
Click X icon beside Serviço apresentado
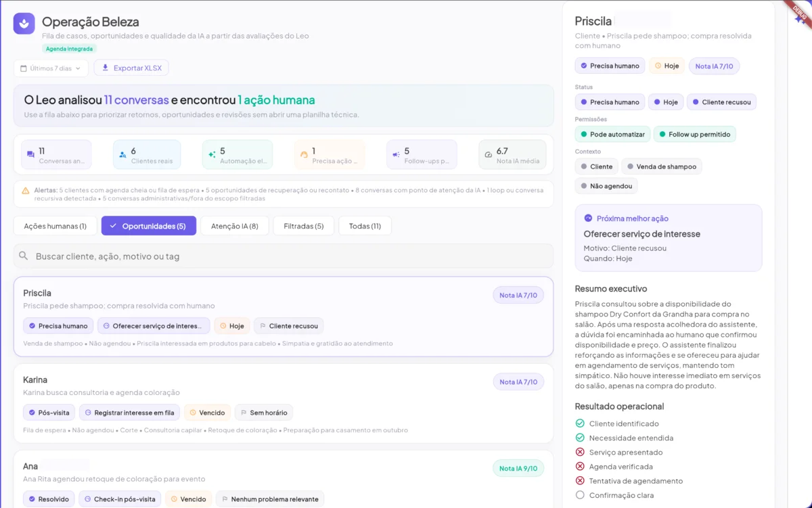click(580, 452)
